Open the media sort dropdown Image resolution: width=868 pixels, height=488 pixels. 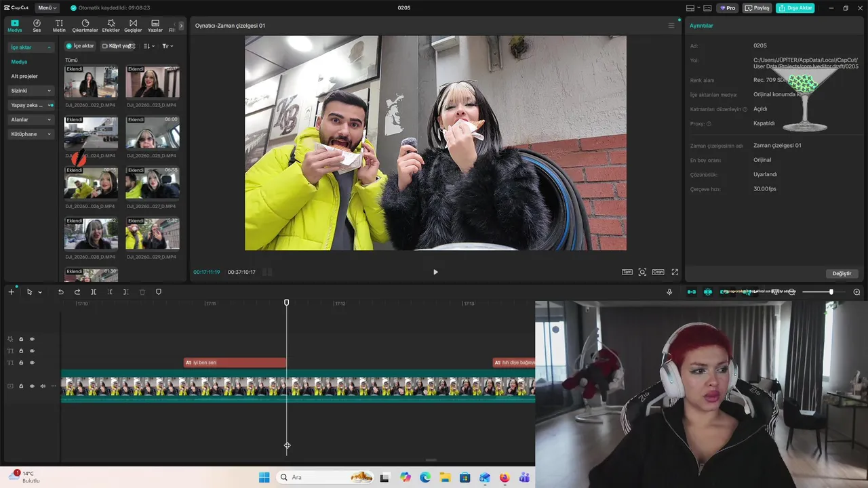(x=149, y=46)
